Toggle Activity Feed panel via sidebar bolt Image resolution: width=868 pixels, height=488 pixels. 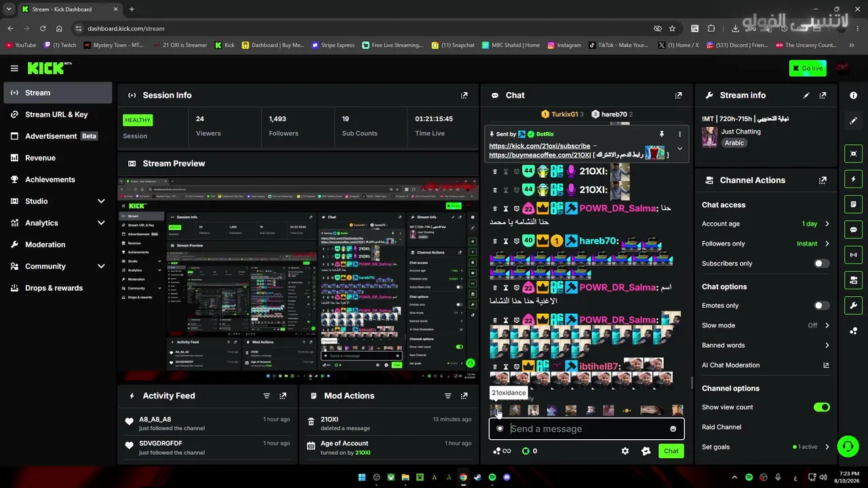click(x=853, y=179)
